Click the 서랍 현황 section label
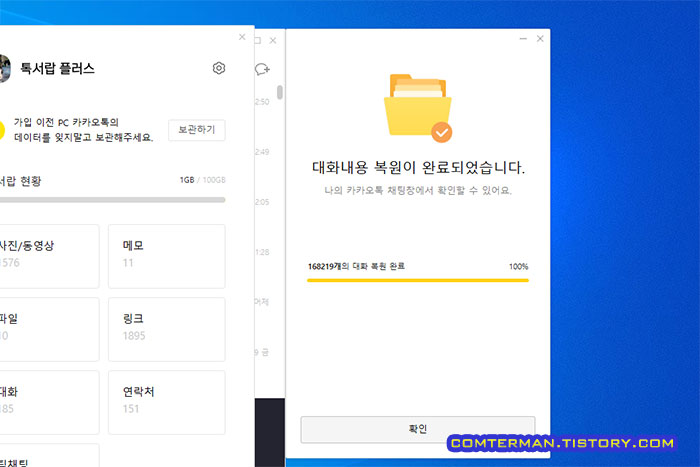This screenshot has height=467, width=700. (x=21, y=181)
